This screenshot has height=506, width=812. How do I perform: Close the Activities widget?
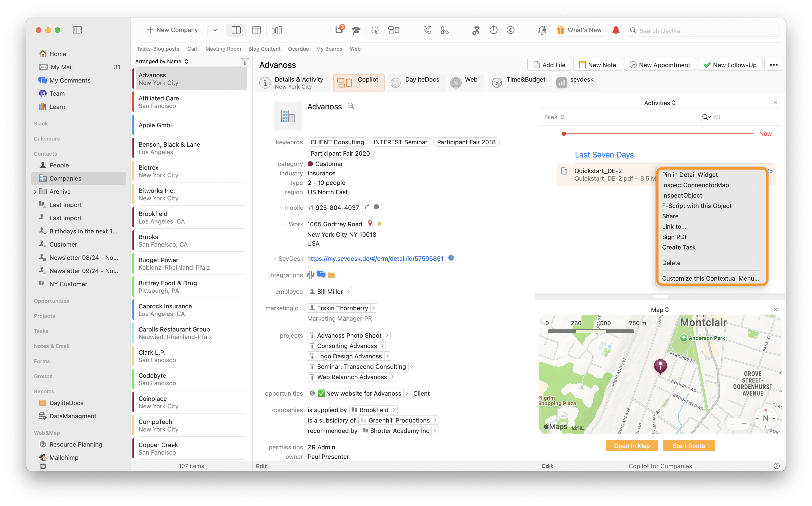(775, 103)
